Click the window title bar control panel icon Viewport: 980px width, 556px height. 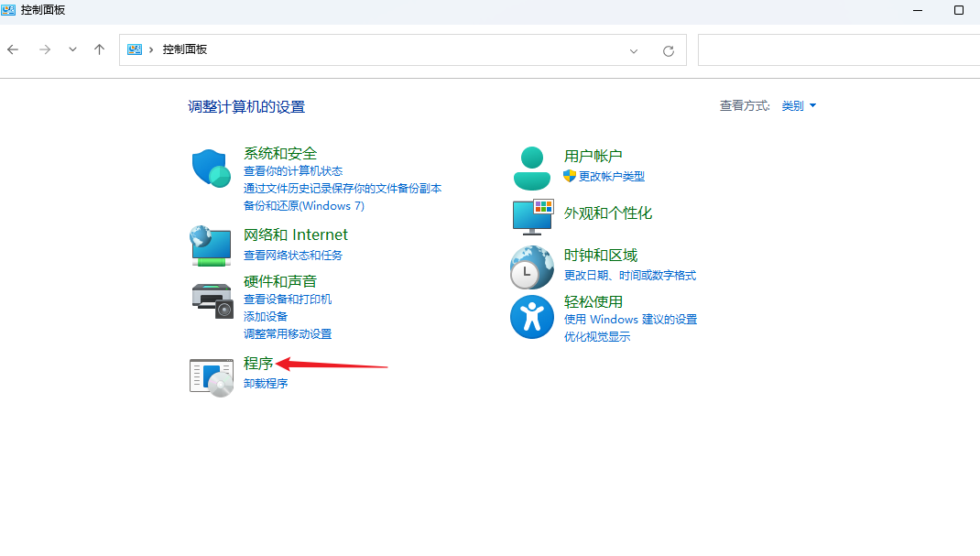click(8, 10)
